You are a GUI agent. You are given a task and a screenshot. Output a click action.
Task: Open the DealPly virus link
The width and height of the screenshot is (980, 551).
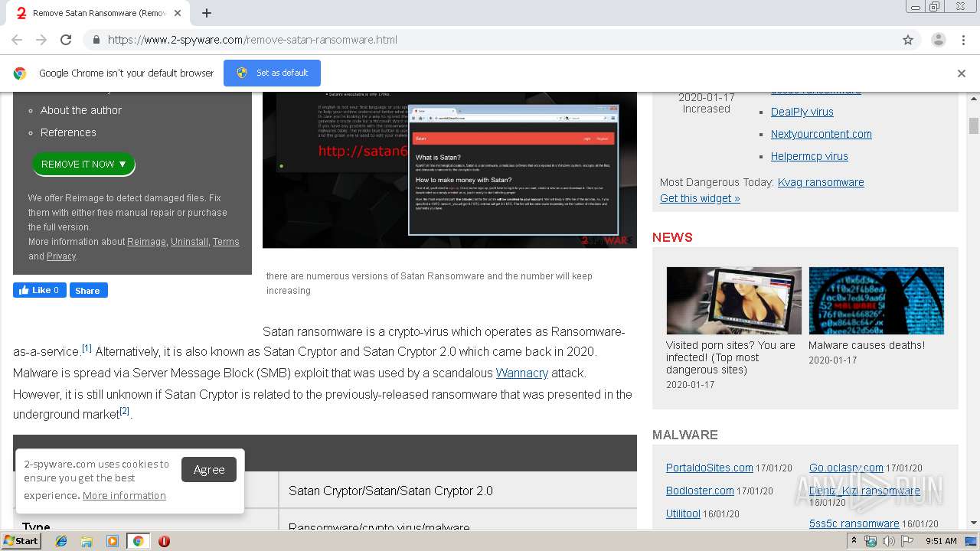(802, 112)
